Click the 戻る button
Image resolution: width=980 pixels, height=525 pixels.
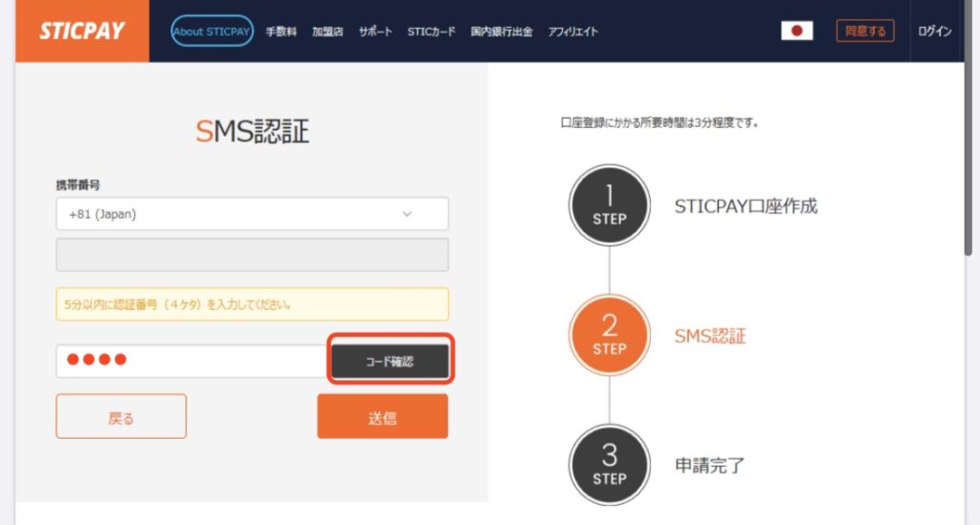(x=122, y=416)
